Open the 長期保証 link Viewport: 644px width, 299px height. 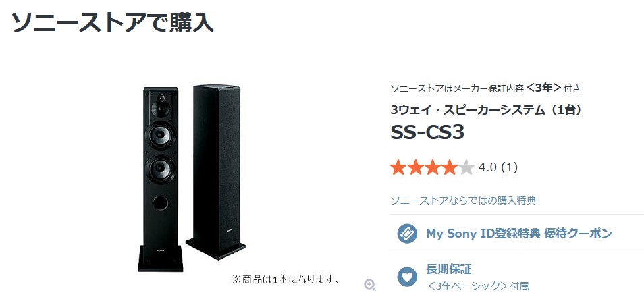(448, 269)
